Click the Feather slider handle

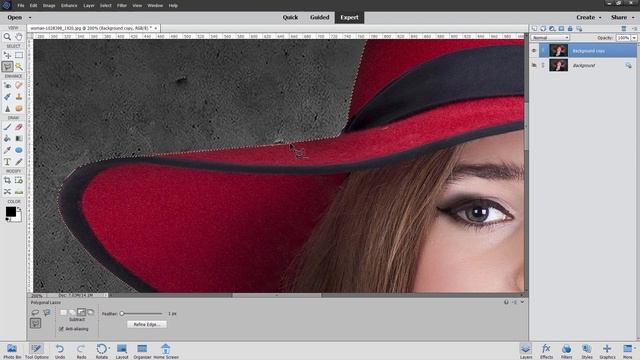coord(122,313)
